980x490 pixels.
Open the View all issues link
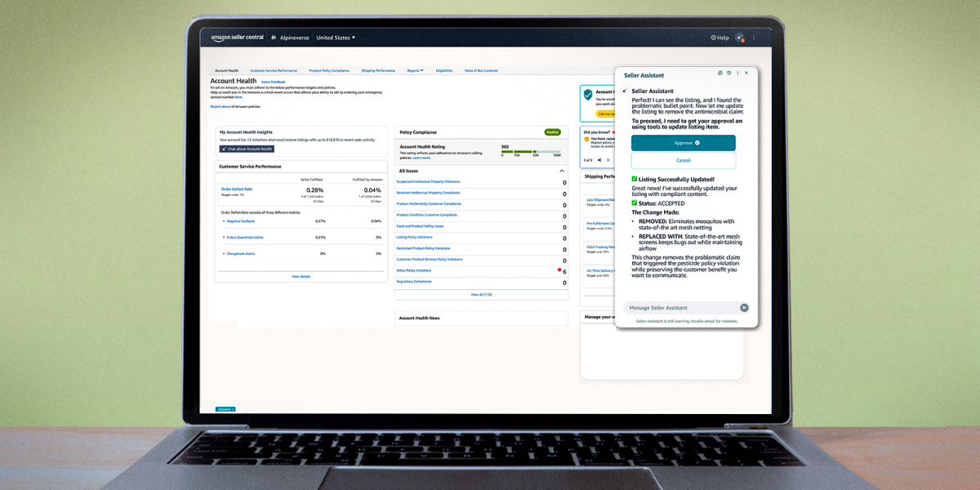pyautogui.click(x=481, y=293)
